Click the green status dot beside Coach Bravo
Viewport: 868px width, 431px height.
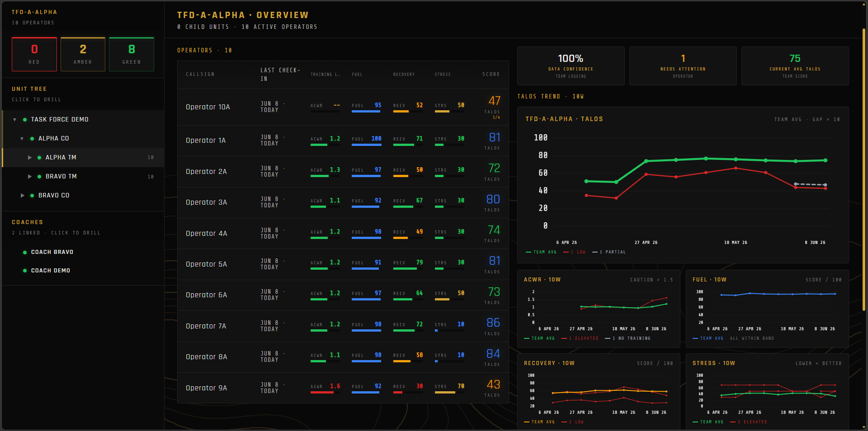(x=24, y=253)
